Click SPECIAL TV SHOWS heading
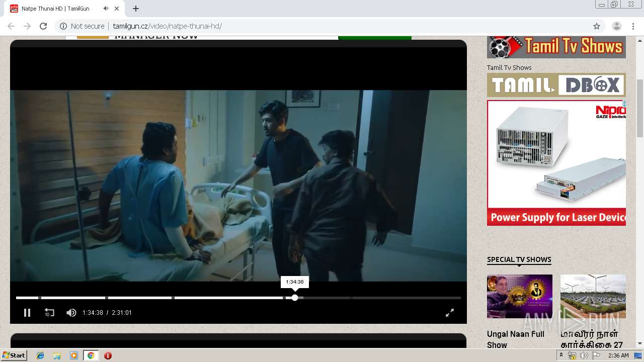Viewport: 644px width, 362px height. pyautogui.click(x=519, y=259)
